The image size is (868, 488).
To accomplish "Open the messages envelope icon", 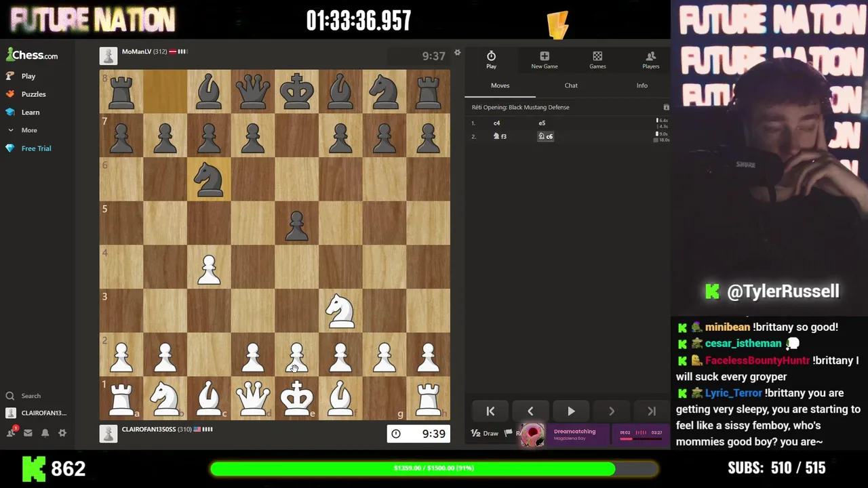I will [x=28, y=432].
